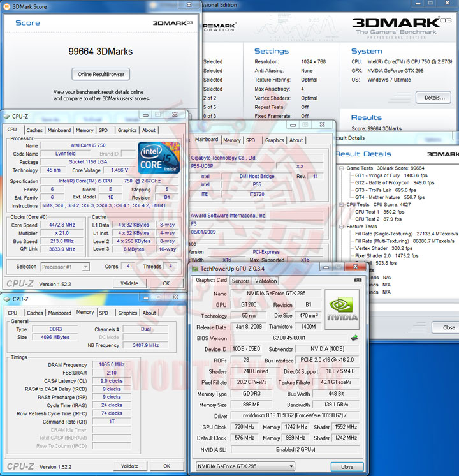The image size is (459, 476).
Task: Open the GPU selector dropdown in GPU-Z
Action: tap(291, 466)
